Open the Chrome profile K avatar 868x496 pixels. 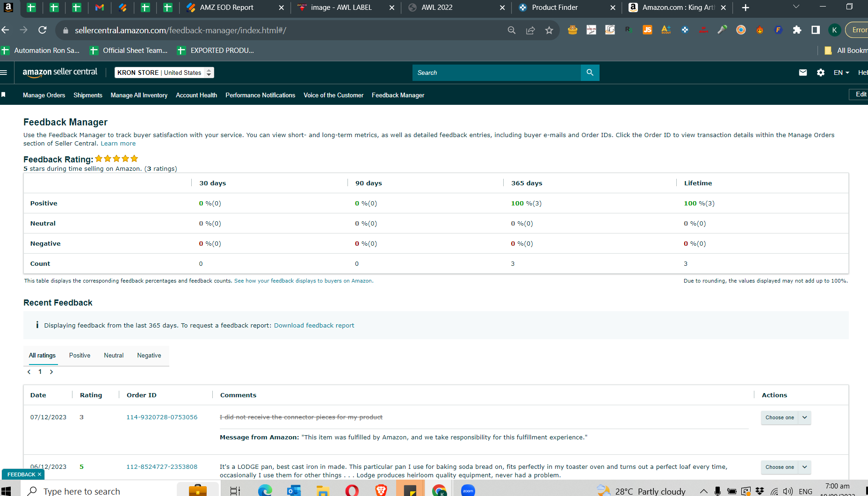[x=834, y=30]
